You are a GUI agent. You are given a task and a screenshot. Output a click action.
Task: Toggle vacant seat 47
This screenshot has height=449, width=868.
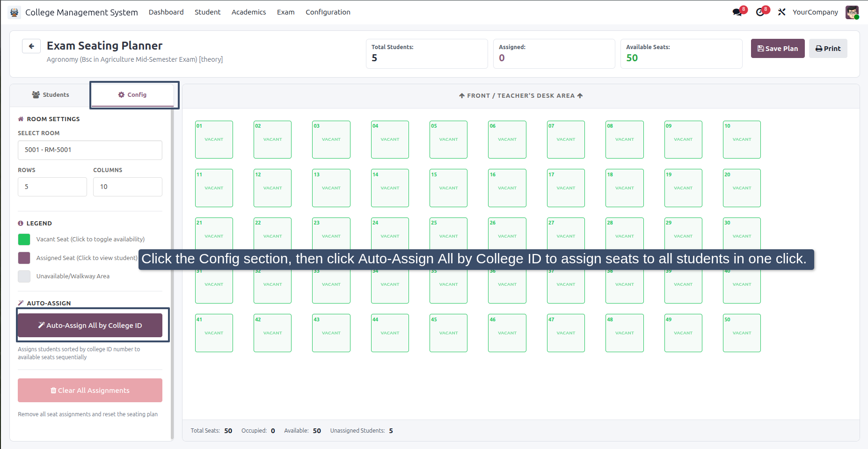click(x=566, y=333)
